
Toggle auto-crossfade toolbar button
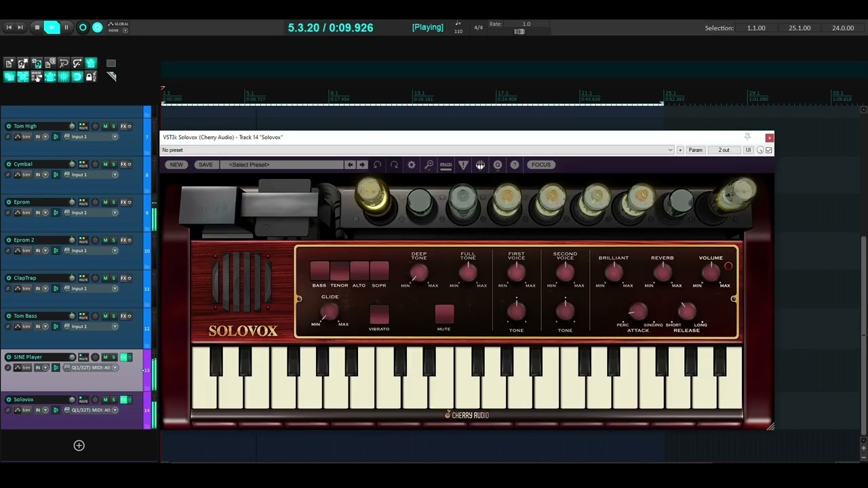[x=9, y=77]
